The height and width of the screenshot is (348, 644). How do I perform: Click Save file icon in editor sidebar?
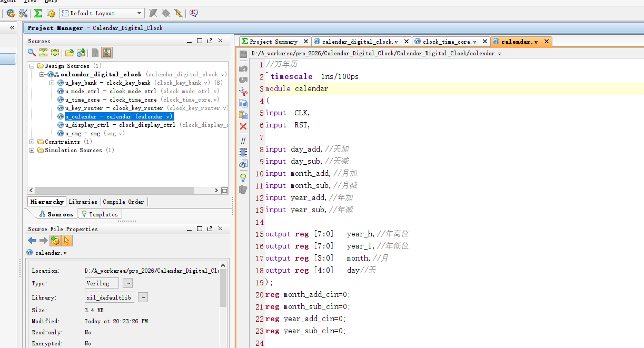243,55
